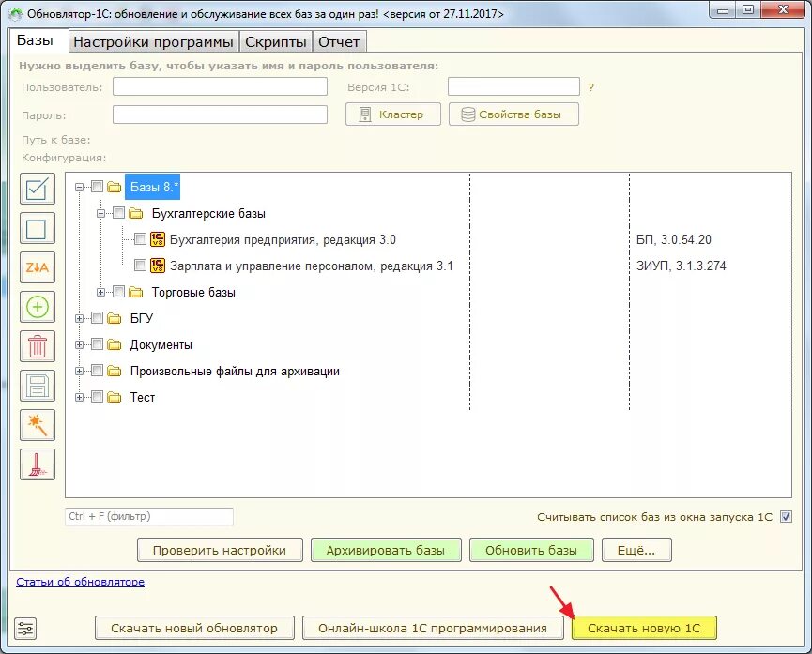Viewport: 812px width, 654px height.
Task: Expand the Произвольные файлы для архивации node
Action: pos(79,372)
